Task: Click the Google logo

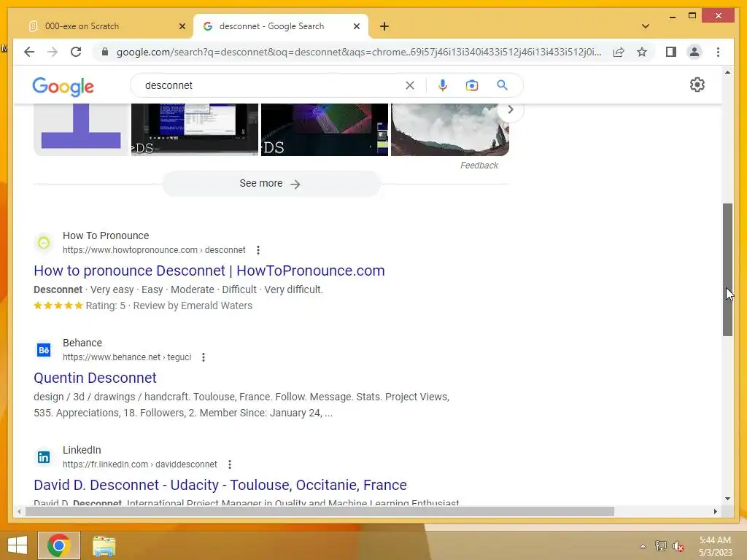Action: pyautogui.click(x=63, y=87)
